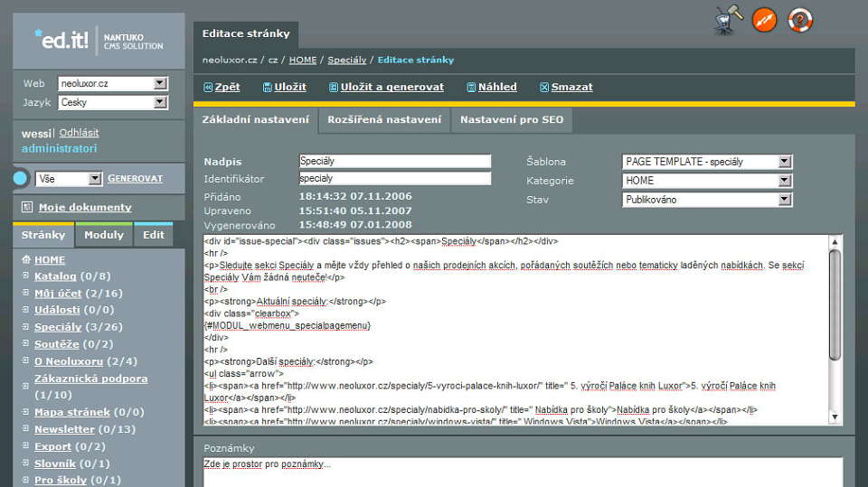Switch to Nastavení pro SEO tab
868x487 pixels.
tap(512, 120)
